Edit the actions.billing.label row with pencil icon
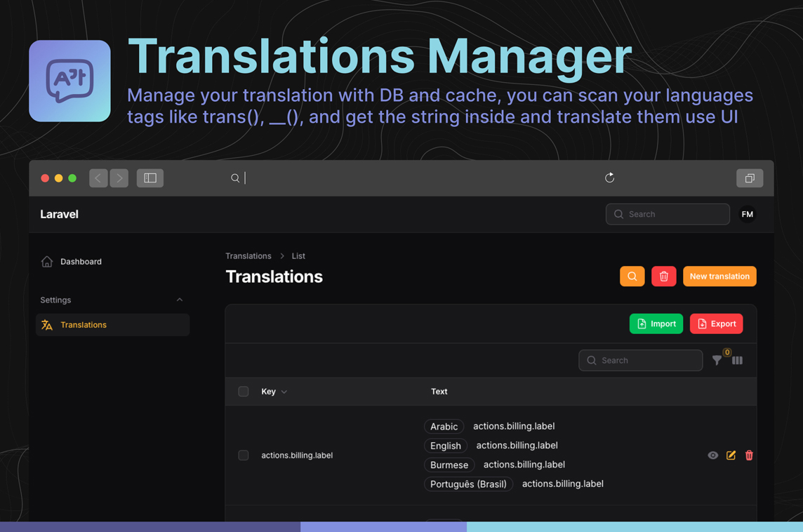Viewport: 803px width, 532px height. (x=731, y=455)
